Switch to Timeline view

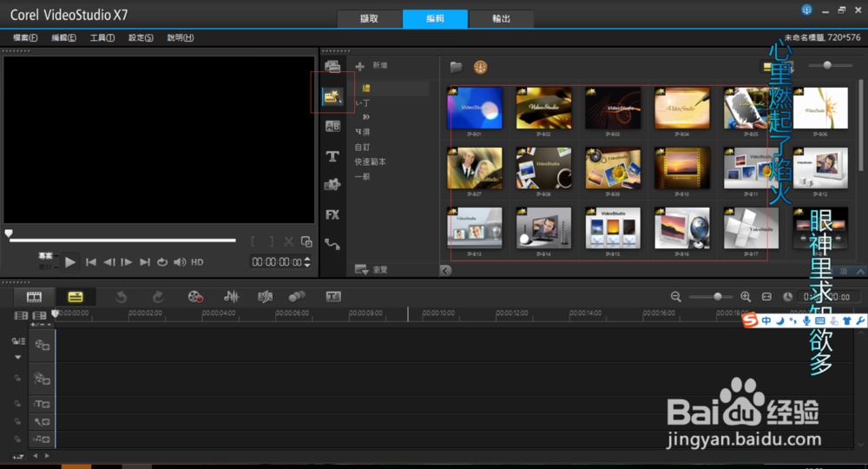(x=76, y=297)
